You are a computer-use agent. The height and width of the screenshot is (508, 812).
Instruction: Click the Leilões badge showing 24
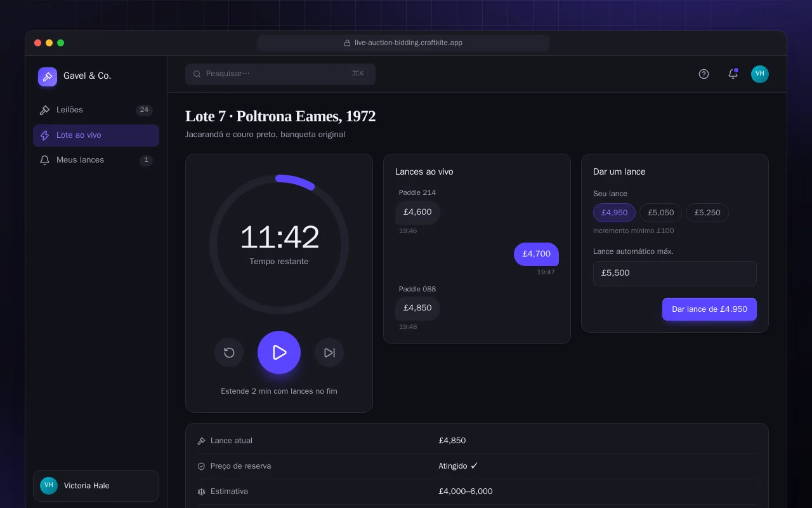coord(144,110)
